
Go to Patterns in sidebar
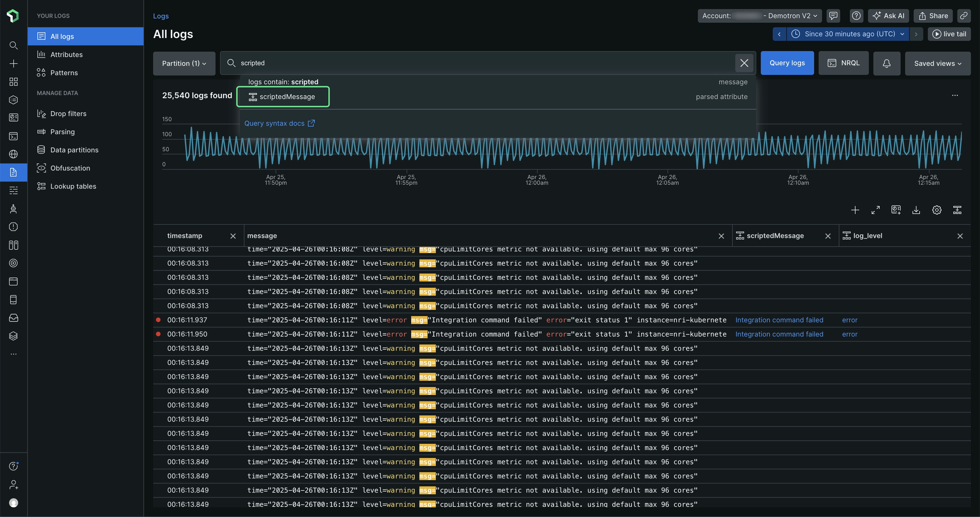64,73
